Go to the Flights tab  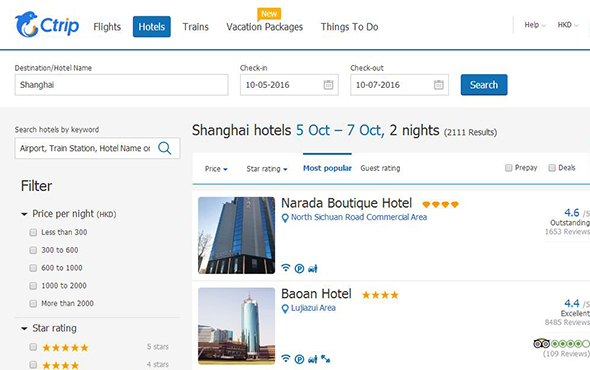[107, 27]
